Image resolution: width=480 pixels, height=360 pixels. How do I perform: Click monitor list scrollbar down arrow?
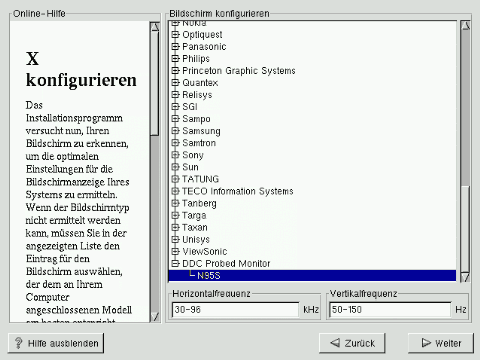(465, 277)
